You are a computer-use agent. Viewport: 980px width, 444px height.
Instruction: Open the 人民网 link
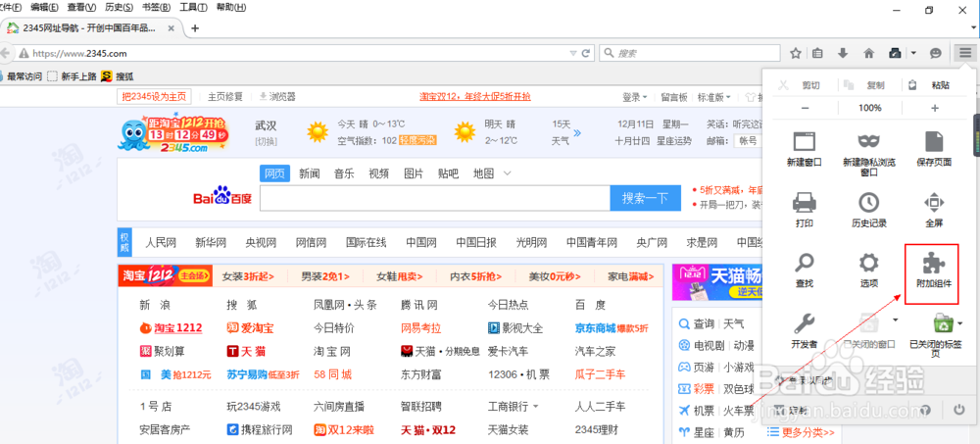point(161,243)
